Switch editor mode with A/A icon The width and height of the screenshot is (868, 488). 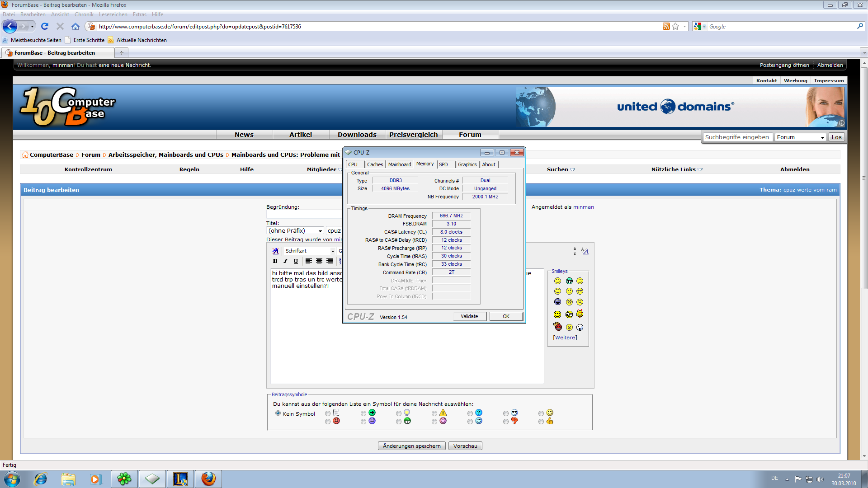[585, 251]
